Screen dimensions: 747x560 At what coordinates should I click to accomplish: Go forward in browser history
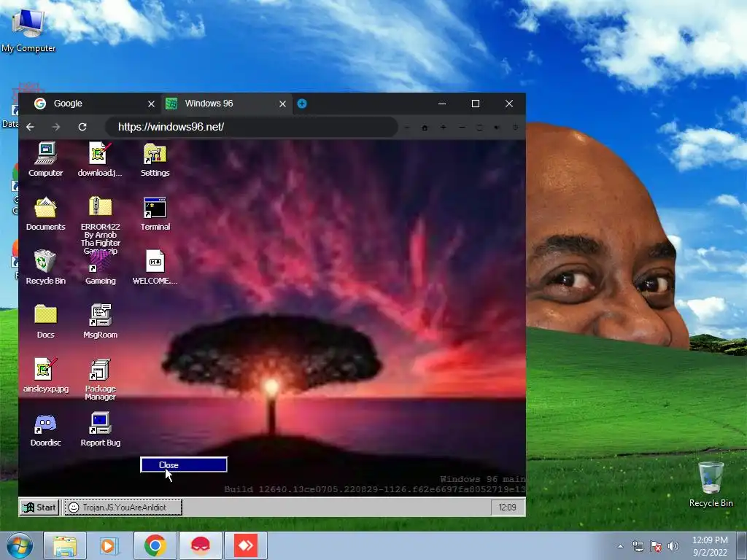click(x=56, y=127)
